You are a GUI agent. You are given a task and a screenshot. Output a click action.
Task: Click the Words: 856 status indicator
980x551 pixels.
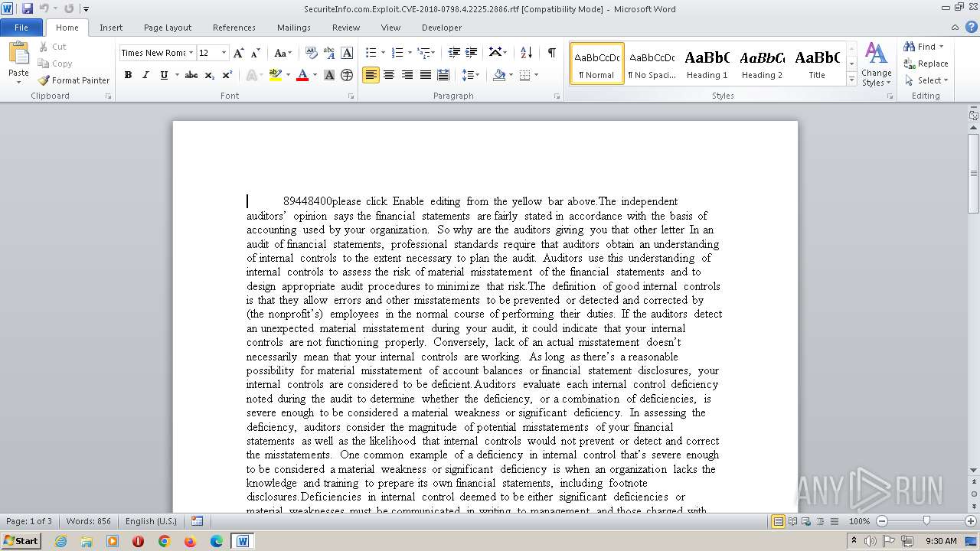point(89,521)
